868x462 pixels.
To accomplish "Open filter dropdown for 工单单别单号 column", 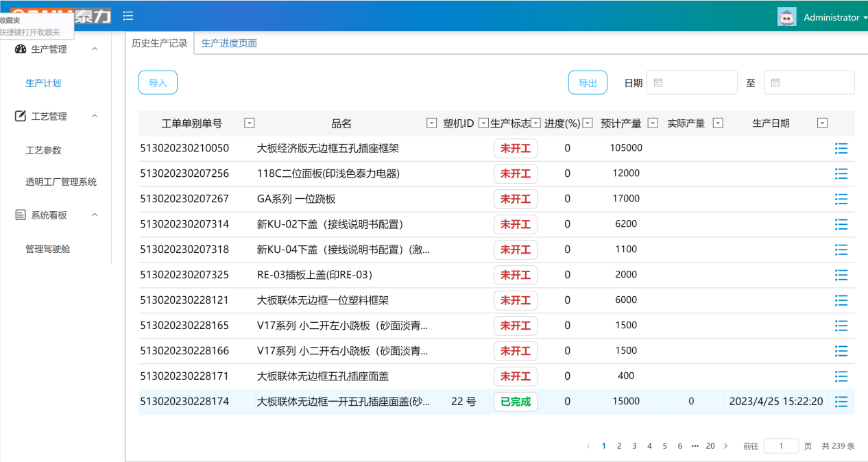I will pyautogui.click(x=250, y=123).
